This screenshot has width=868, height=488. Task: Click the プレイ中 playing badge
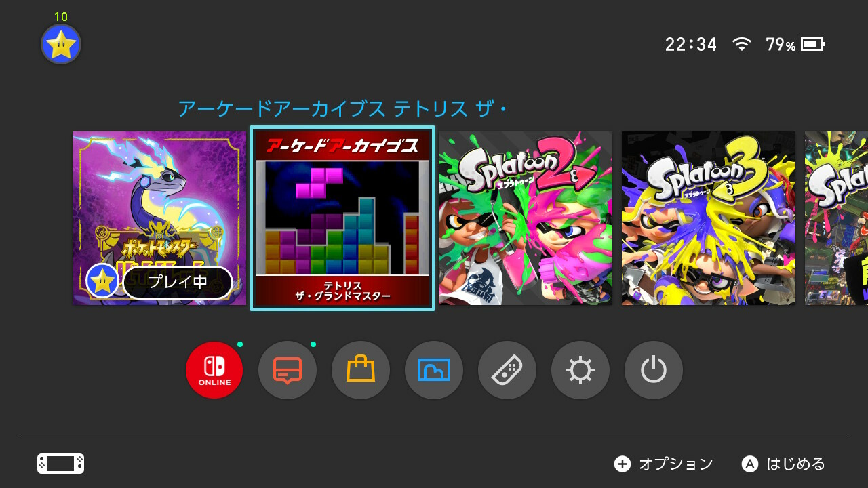coord(178,282)
